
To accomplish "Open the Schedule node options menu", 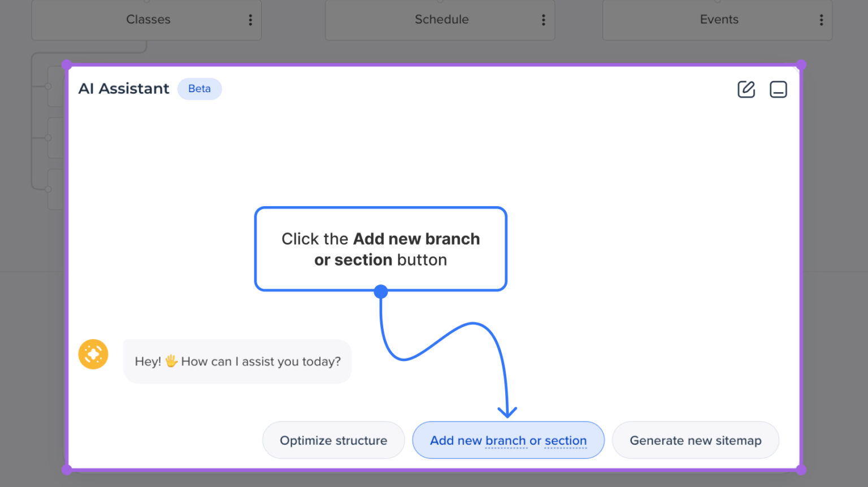I will pos(543,20).
